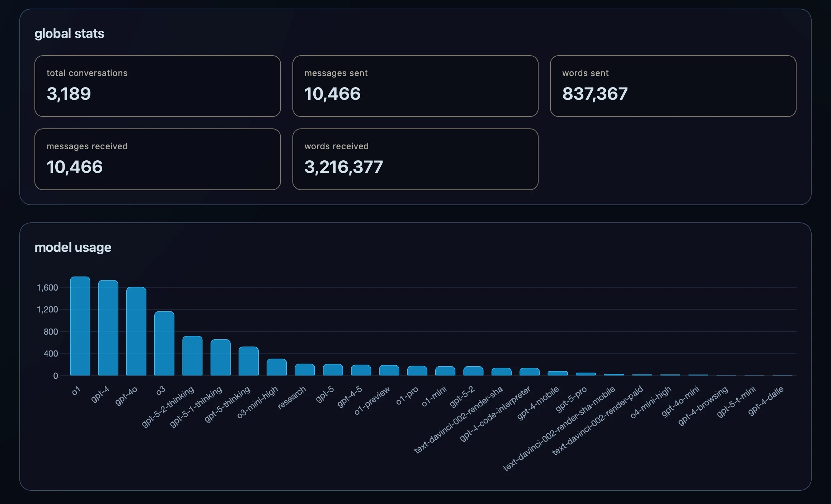
Task: Click the words sent stat card
Action: (673, 86)
